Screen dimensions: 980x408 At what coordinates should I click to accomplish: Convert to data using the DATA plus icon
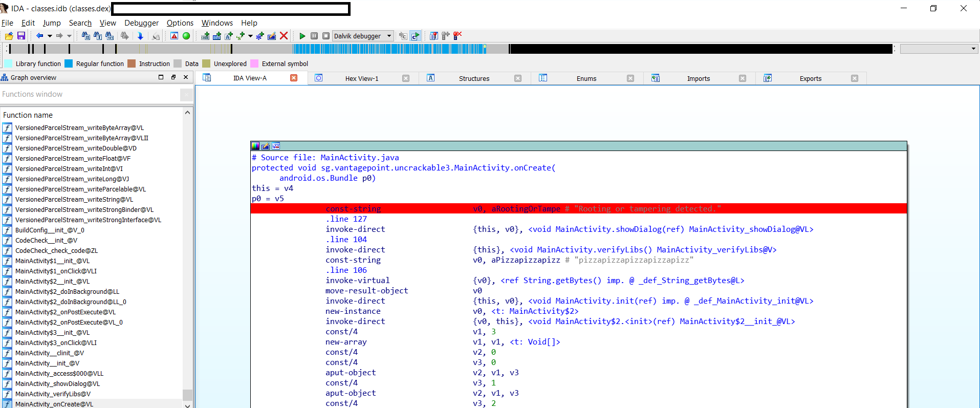coord(217,36)
